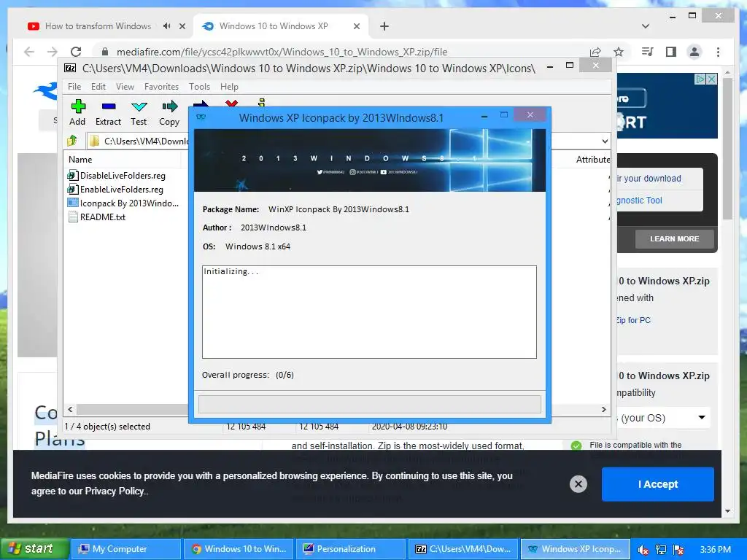Image resolution: width=747 pixels, height=560 pixels.
Task: Click the Copy toolbar icon in 7-Zip
Action: (x=169, y=106)
